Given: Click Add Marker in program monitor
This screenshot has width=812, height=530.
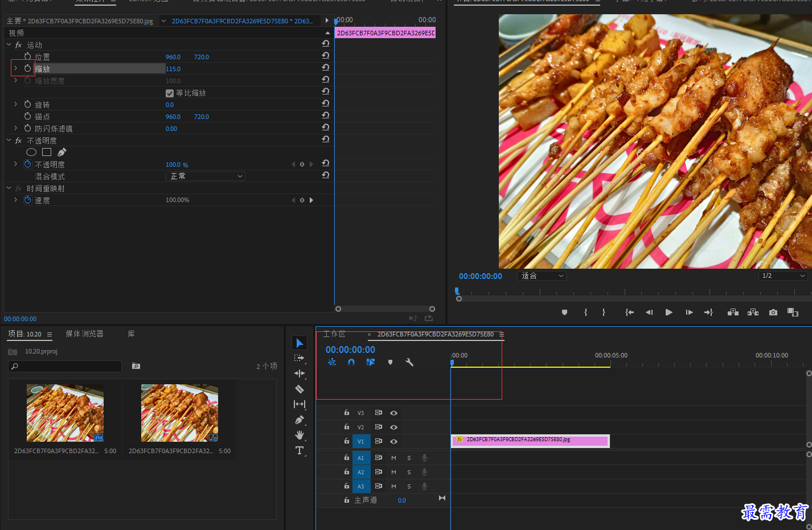Looking at the screenshot, I should [x=564, y=312].
